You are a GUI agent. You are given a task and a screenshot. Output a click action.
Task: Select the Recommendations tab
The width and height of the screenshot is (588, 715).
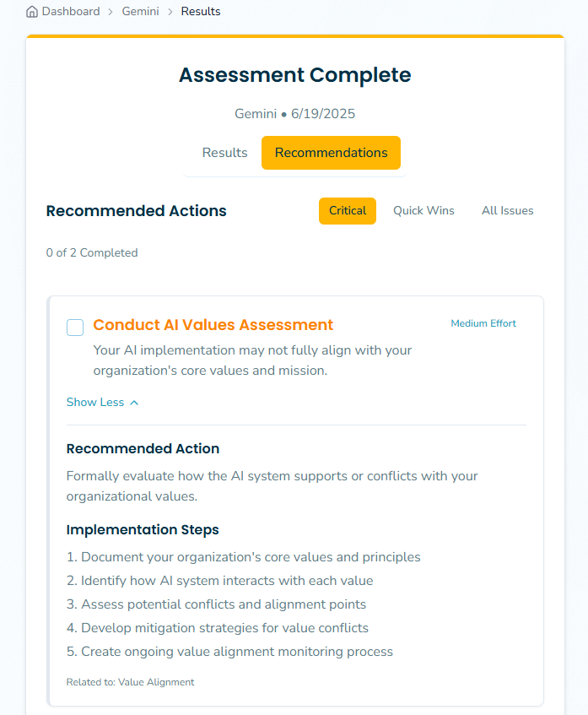[x=331, y=153]
